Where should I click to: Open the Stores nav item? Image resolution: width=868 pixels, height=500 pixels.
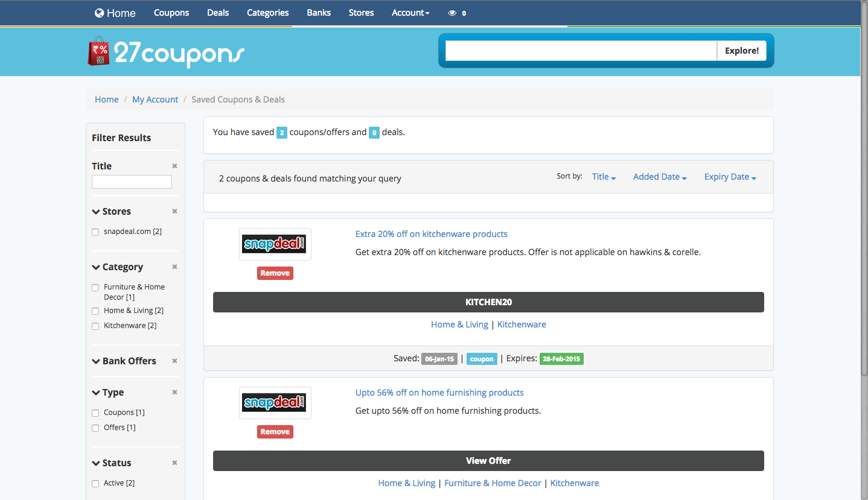click(x=361, y=13)
